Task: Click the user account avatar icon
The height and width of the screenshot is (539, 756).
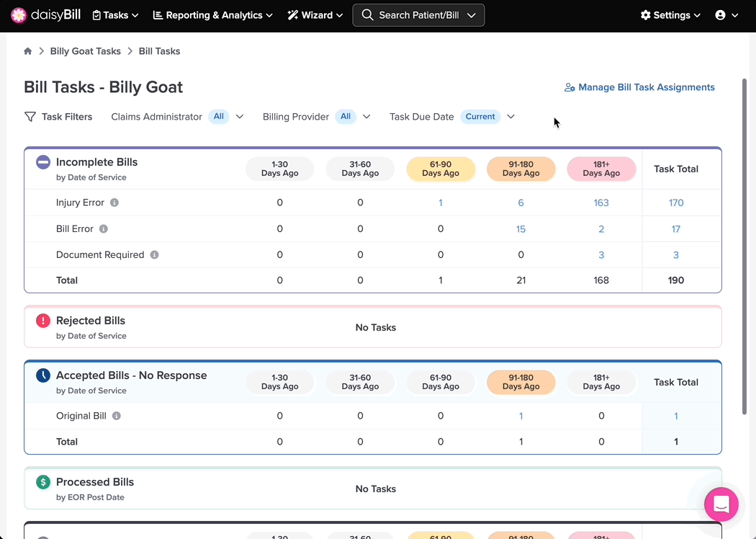Action: point(720,15)
